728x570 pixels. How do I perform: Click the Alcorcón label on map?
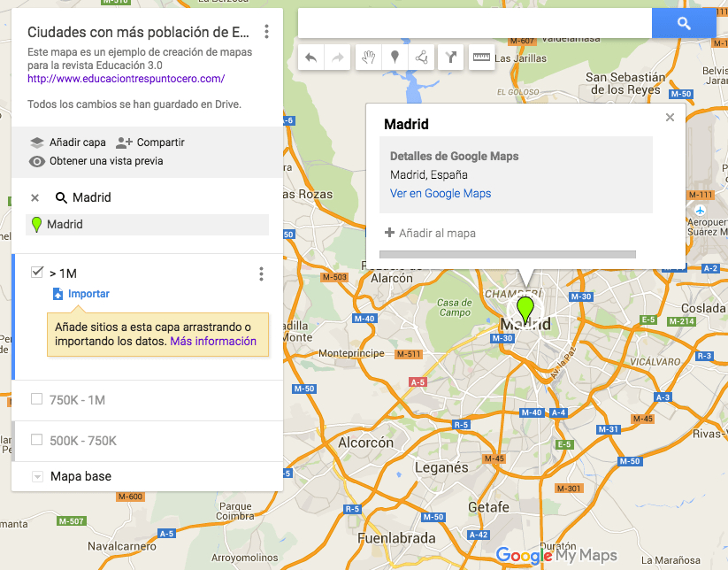coord(366,443)
